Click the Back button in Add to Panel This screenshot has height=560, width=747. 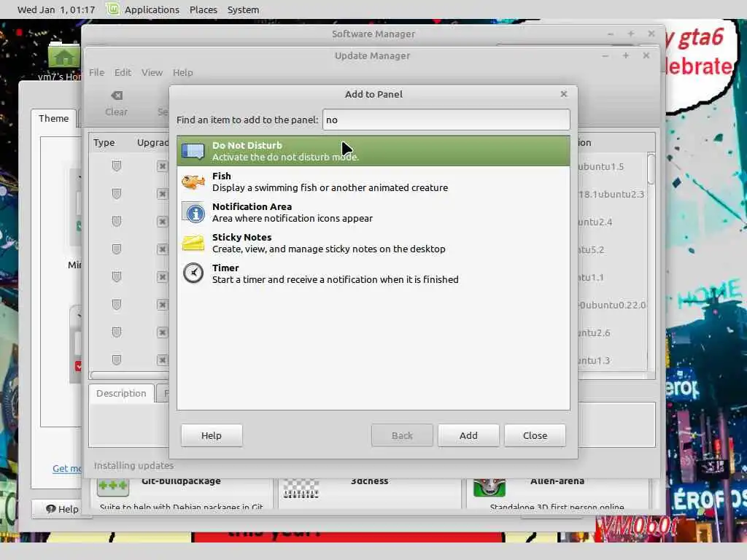(x=402, y=435)
